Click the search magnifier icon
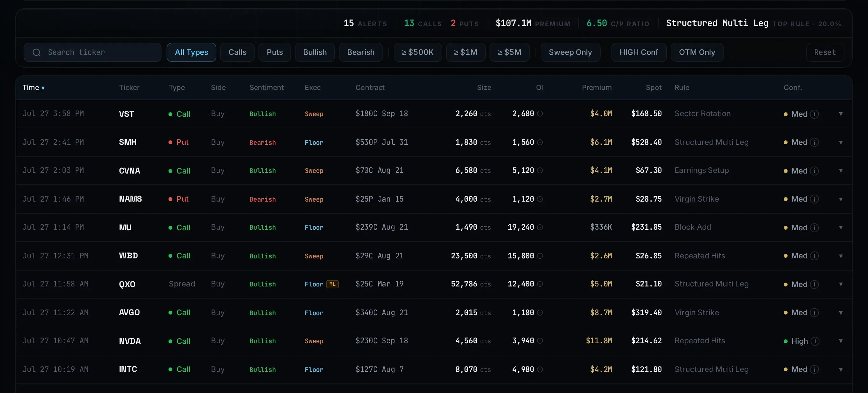 click(36, 53)
